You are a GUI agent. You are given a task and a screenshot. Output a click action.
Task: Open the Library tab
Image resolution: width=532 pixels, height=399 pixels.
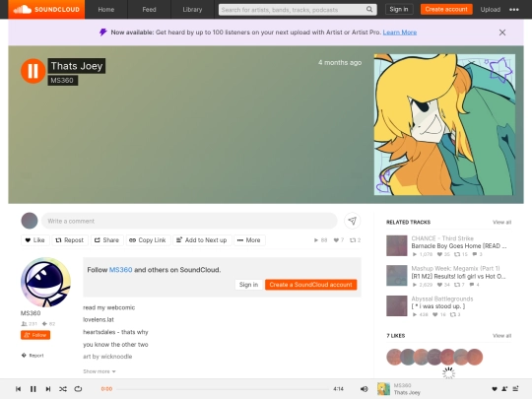[192, 10]
